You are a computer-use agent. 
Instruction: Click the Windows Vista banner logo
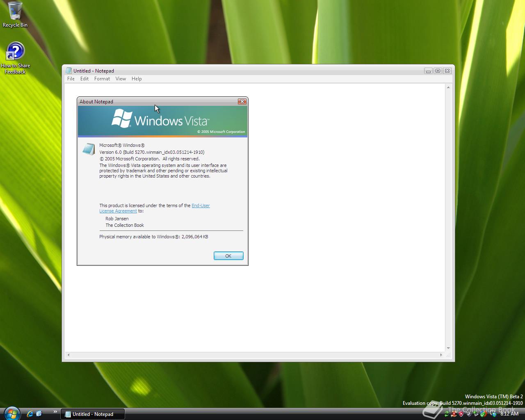click(160, 119)
